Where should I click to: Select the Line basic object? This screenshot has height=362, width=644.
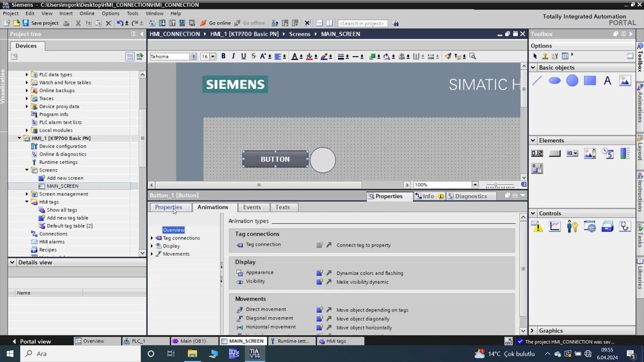pyautogui.click(x=537, y=81)
